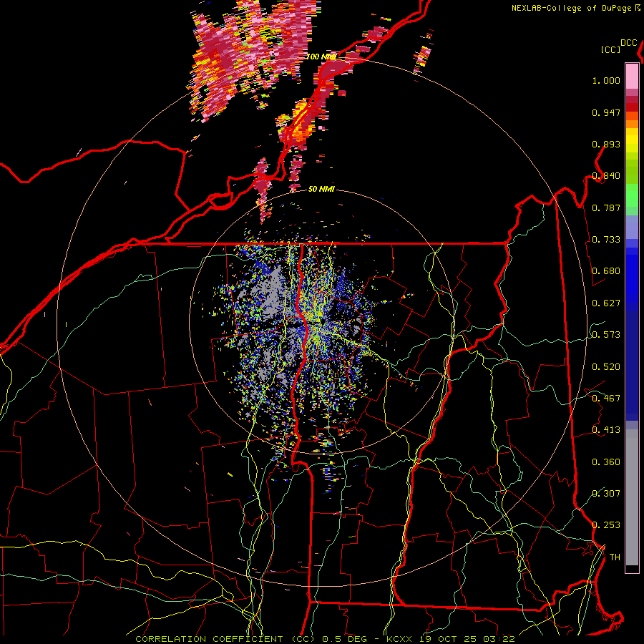Image resolution: width=644 pixels, height=644 pixels.
Task: Click the 100 NMI range ring label
Action: [321, 57]
